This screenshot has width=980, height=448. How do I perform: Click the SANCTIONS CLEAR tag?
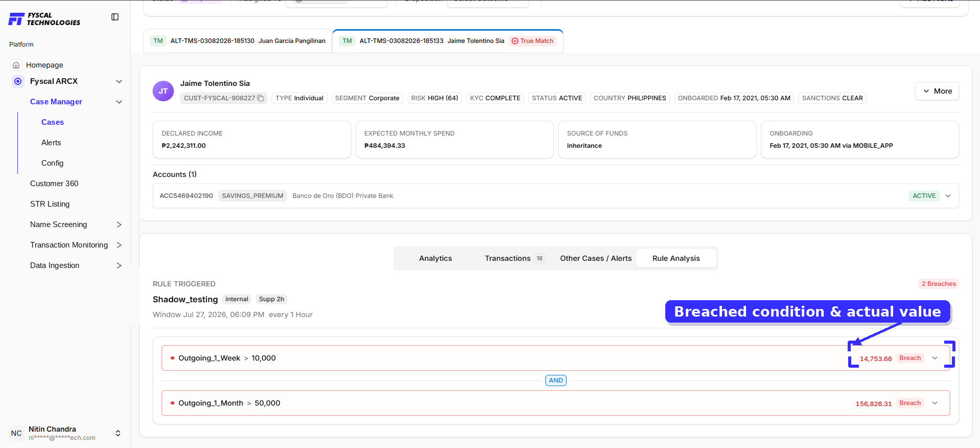click(832, 98)
